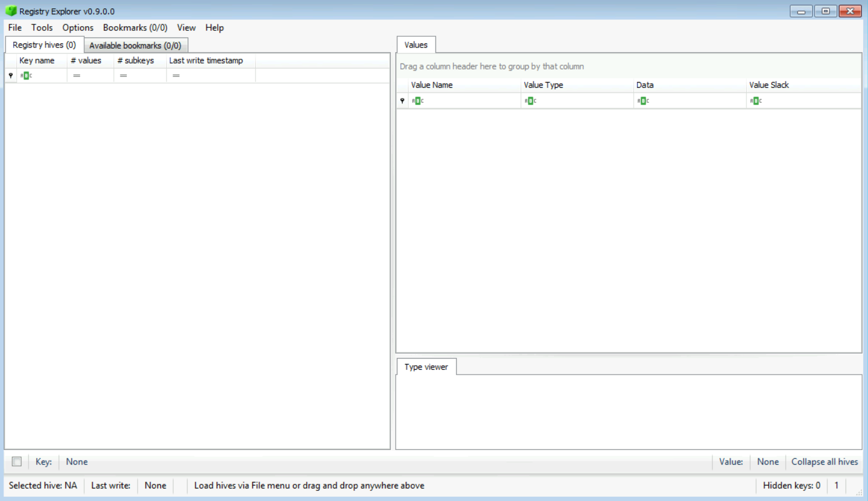
Task: Click the Value Slack filter condition icon
Action: click(x=756, y=101)
